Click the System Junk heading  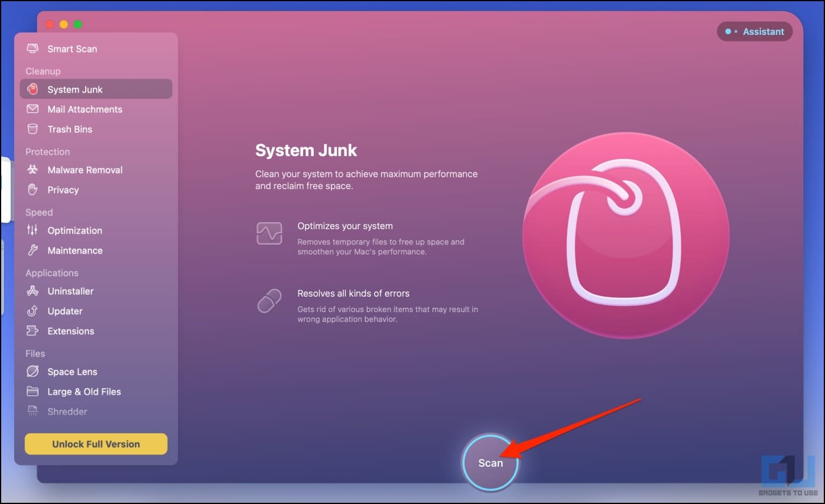coord(306,150)
